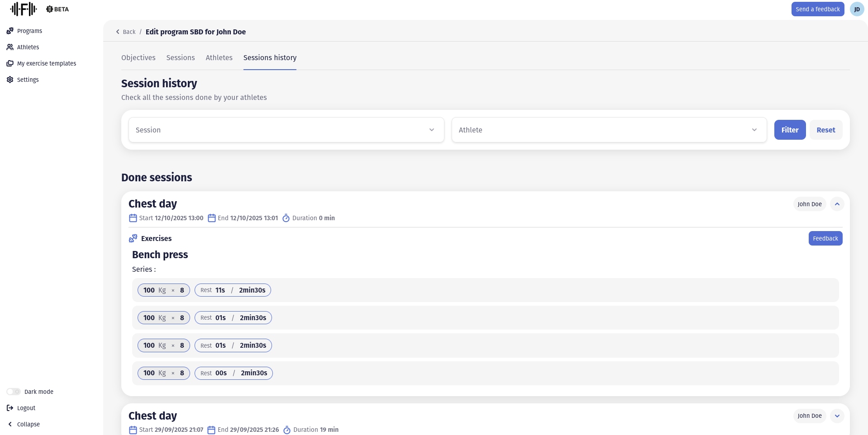
Task: Click the exercise templates icon in sidebar
Action: [x=10, y=63]
